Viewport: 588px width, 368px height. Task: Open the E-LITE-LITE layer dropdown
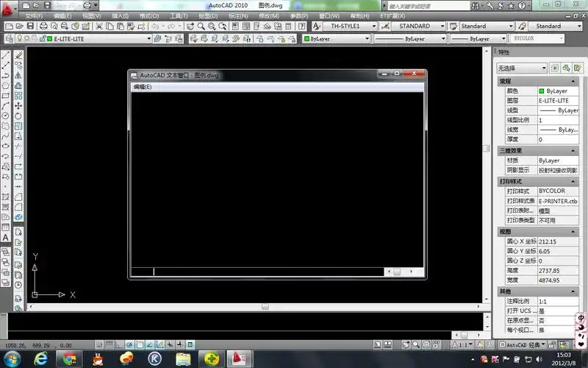(x=149, y=39)
